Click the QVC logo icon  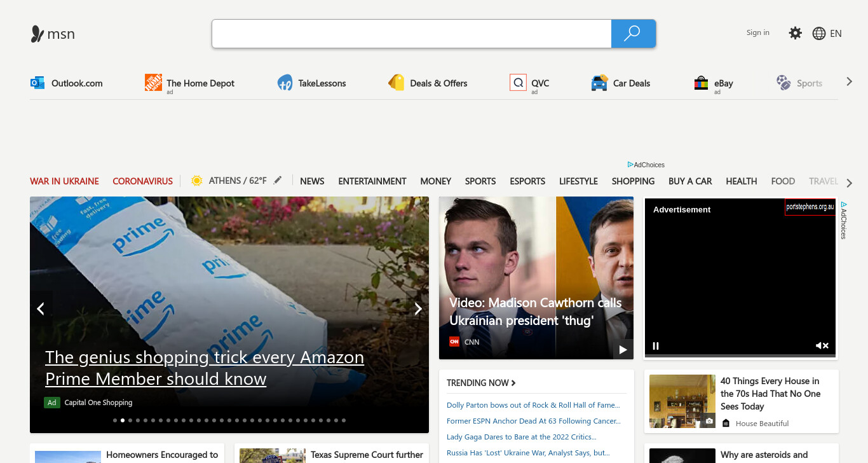click(x=518, y=83)
